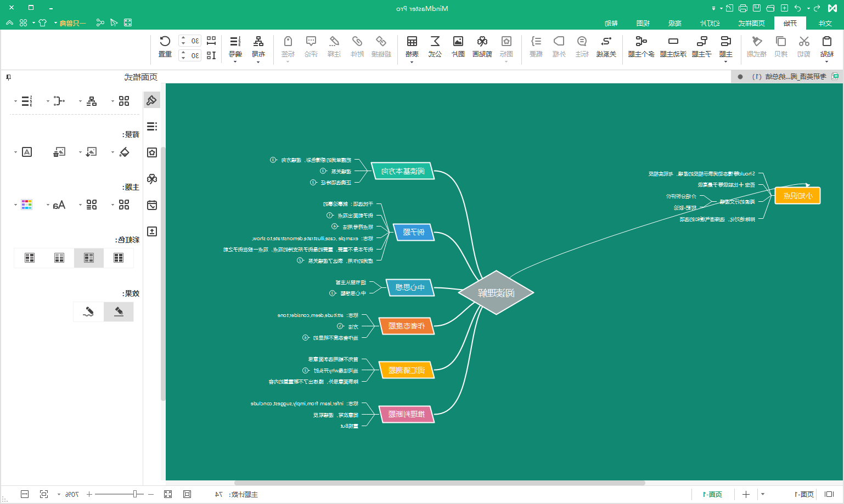Click the print icon in title bar
The width and height of the screenshot is (844, 504).
[743, 8]
